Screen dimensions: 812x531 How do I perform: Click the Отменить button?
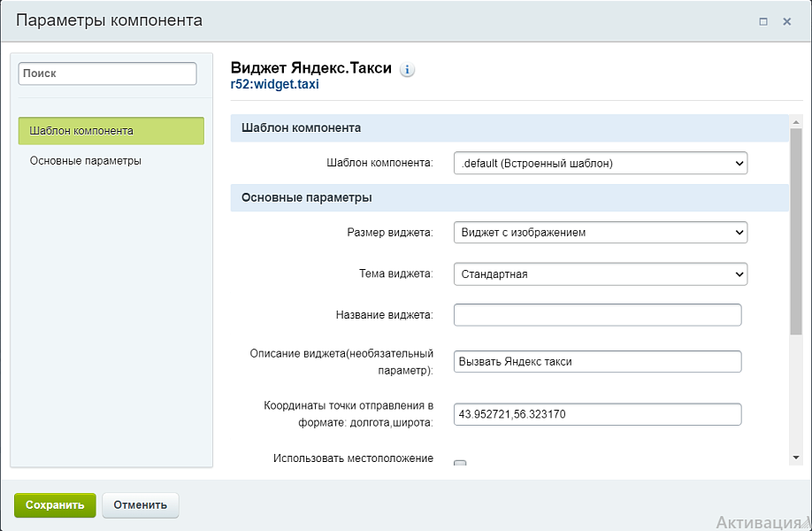(141, 505)
